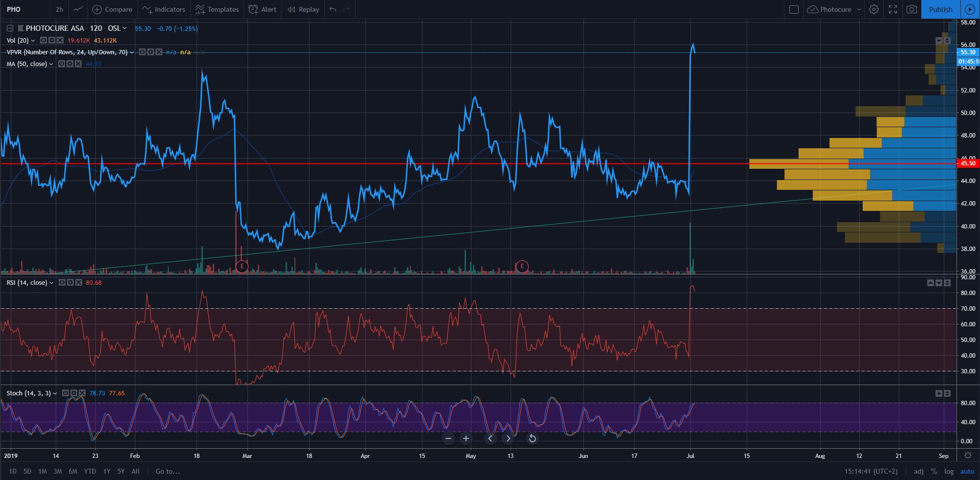Screen dimensions: 980x480
Task: Click the red 45.50 price level label
Action: click(968, 163)
